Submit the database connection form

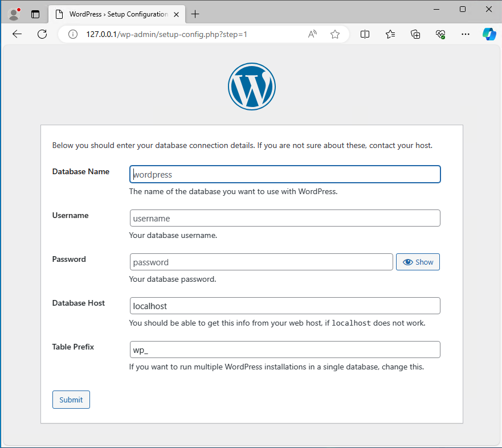(71, 400)
